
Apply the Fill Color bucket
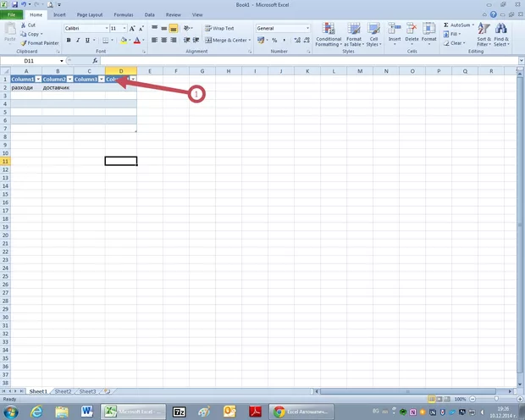point(124,41)
